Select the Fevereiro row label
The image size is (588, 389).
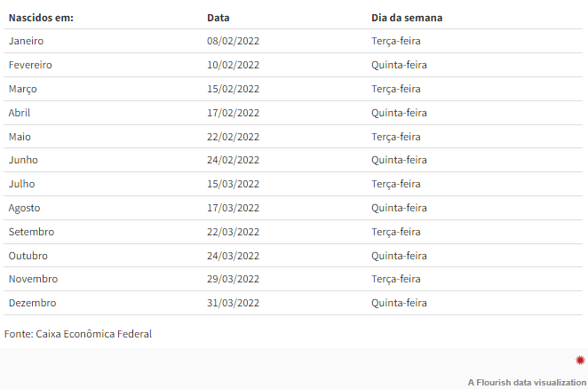coord(30,65)
